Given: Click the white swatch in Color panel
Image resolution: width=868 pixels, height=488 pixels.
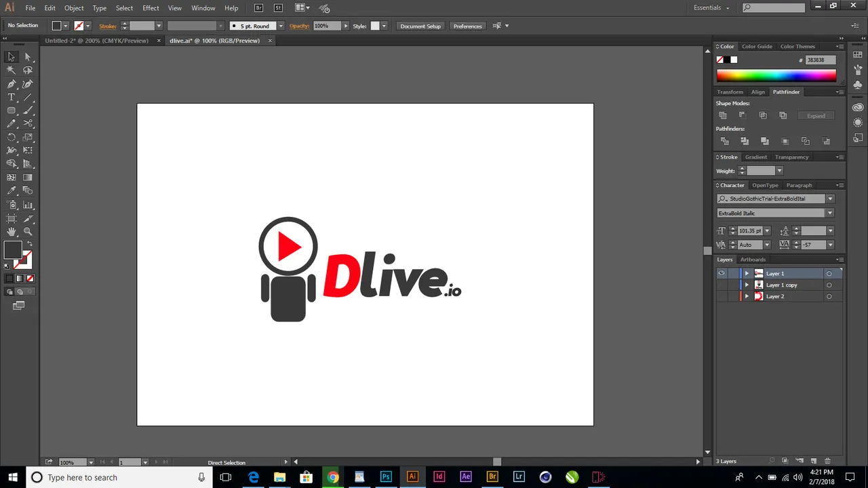Looking at the screenshot, I should (734, 60).
